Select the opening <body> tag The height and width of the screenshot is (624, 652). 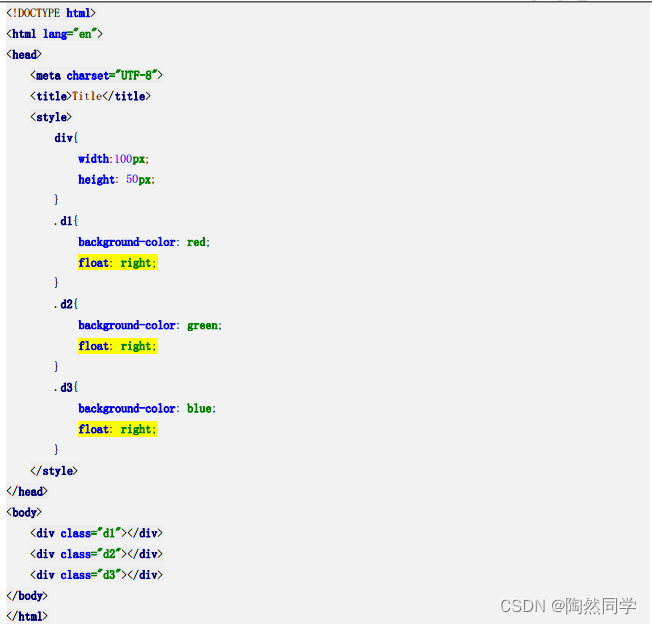click(24, 513)
